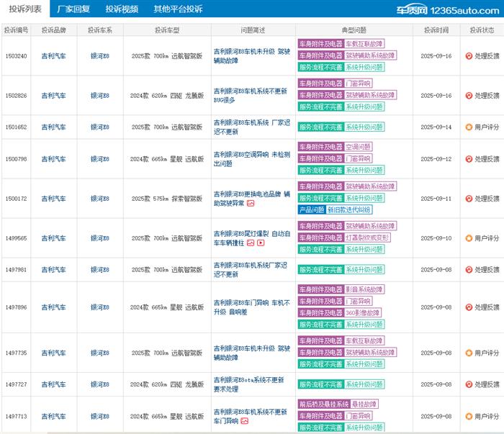Click 处理反馈 status icon for complaint 1503240
This screenshot has width=504, height=434.
pos(469,55)
